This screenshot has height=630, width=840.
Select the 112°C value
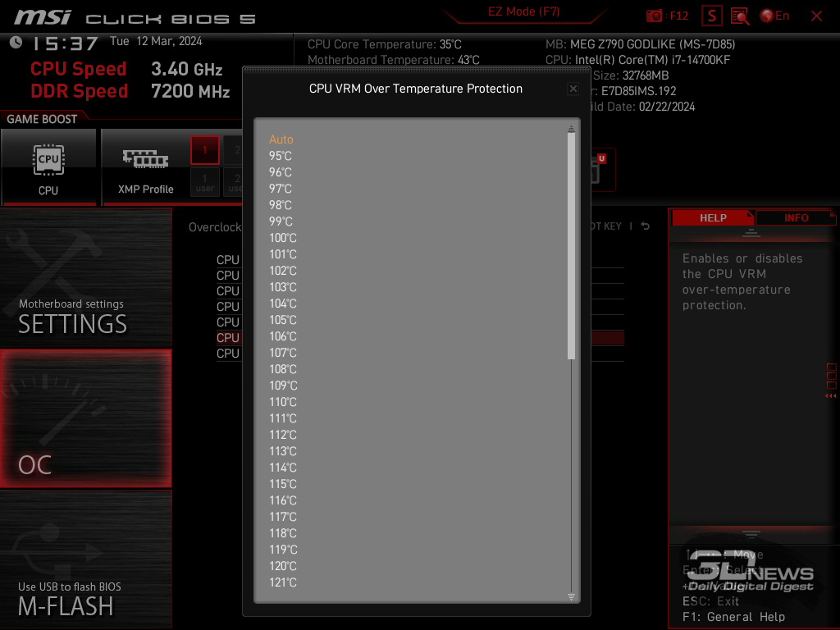pyautogui.click(x=282, y=435)
